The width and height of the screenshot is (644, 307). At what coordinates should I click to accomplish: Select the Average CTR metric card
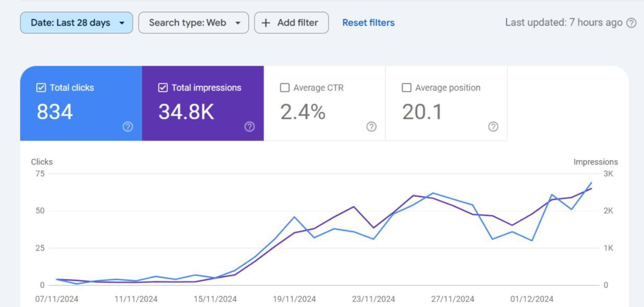point(324,103)
